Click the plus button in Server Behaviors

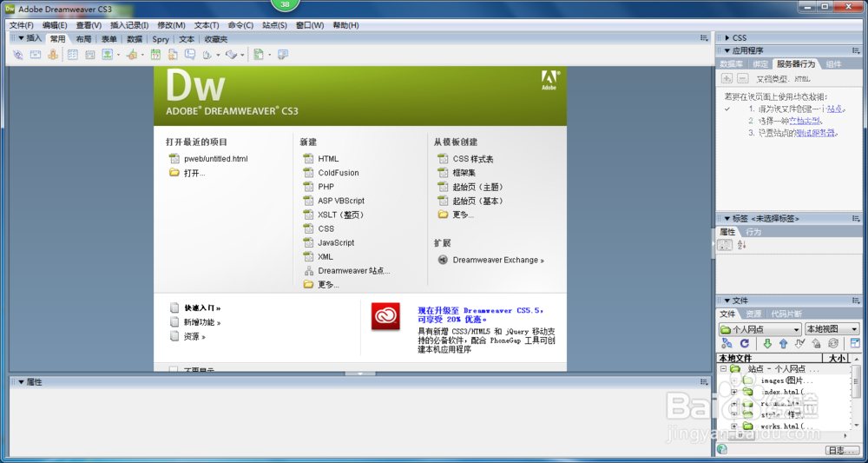[727, 79]
